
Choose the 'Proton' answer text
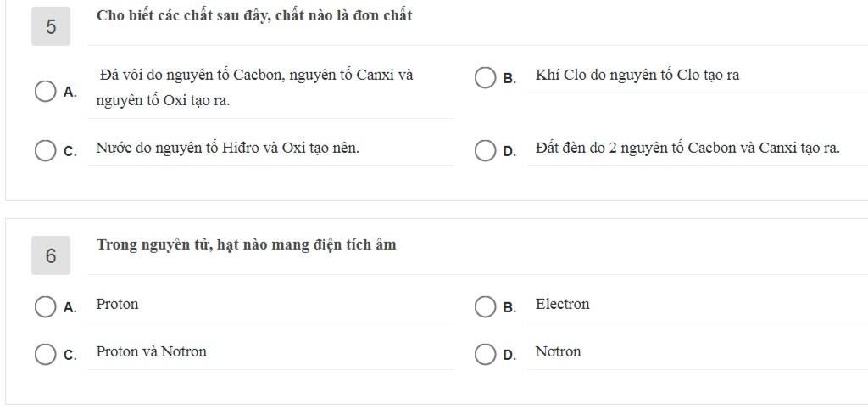117,305
